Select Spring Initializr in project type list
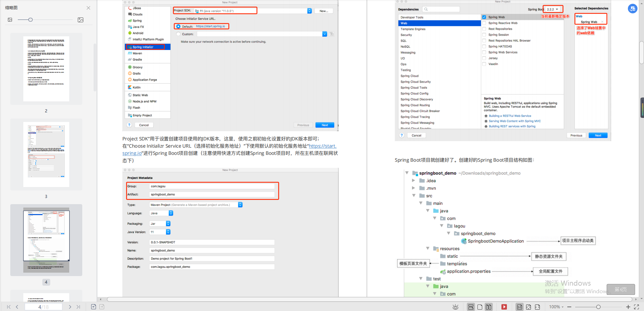 pos(148,47)
